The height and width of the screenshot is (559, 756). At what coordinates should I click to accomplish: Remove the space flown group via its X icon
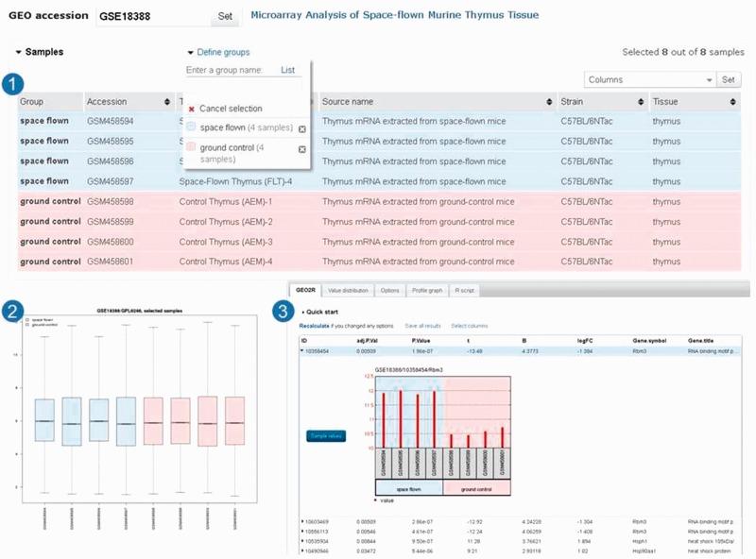point(301,129)
